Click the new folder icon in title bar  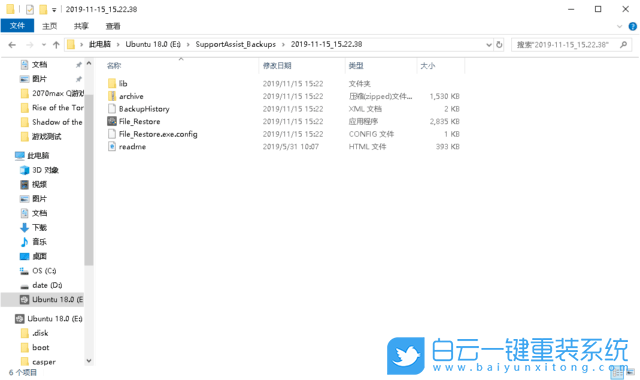(x=43, y=9)
